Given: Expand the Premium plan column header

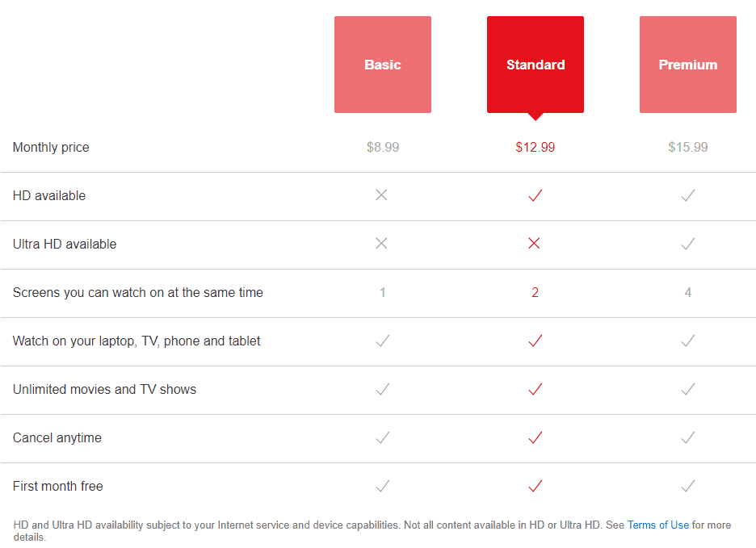Looking at the screenshot, I should pyautogui.click(x=687, y=64).
